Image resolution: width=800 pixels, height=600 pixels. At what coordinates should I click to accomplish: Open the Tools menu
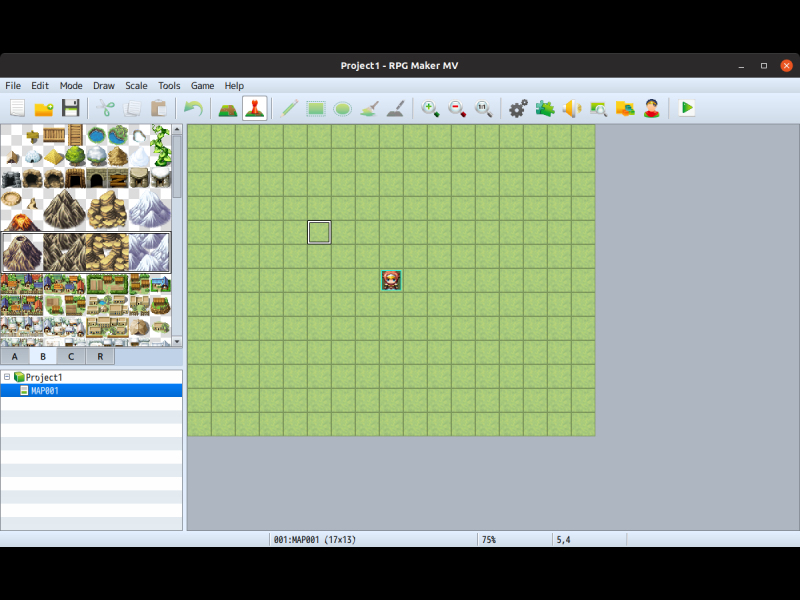tap(169, 86)
